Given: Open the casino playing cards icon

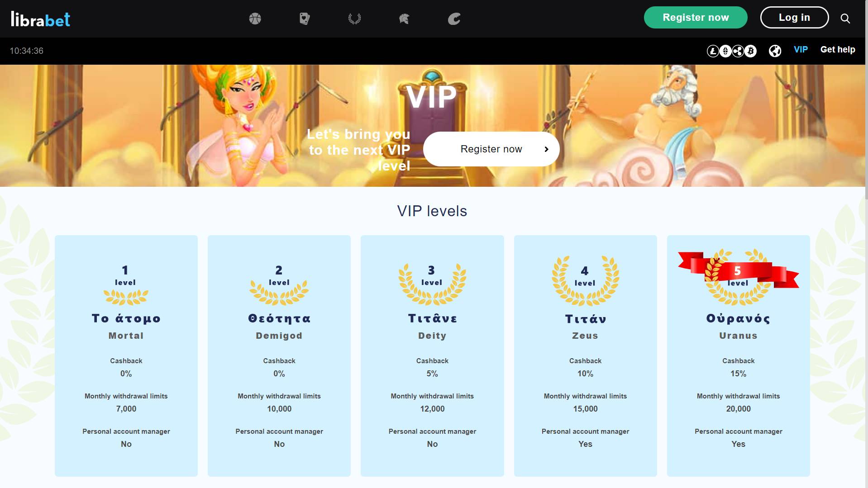Looking at the screenshot, I should tap(305, 19).
